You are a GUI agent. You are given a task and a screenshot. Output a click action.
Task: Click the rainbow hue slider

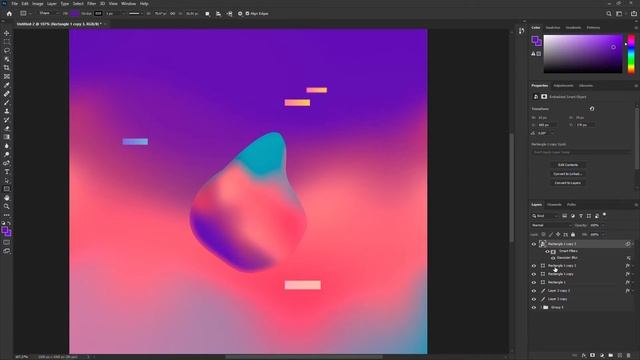click(x=631, y=54)
